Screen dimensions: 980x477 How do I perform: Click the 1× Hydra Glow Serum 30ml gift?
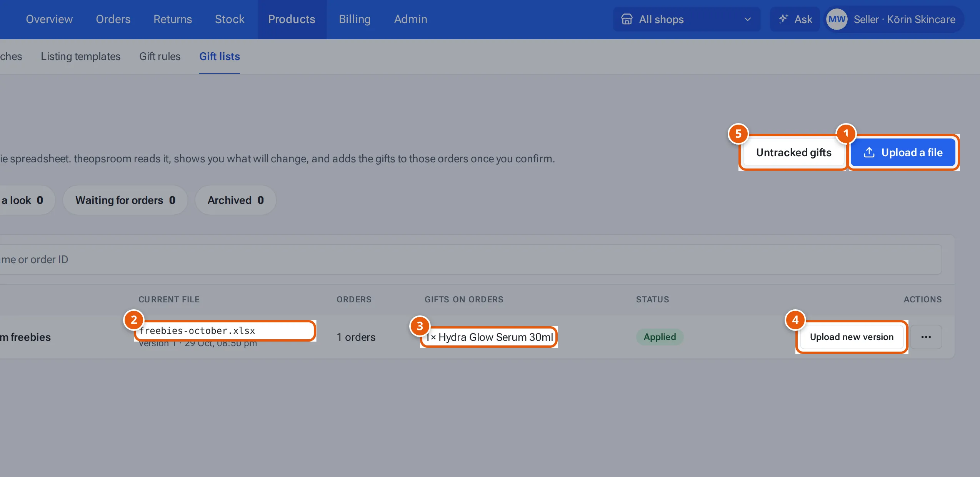[x=489, y=337]
